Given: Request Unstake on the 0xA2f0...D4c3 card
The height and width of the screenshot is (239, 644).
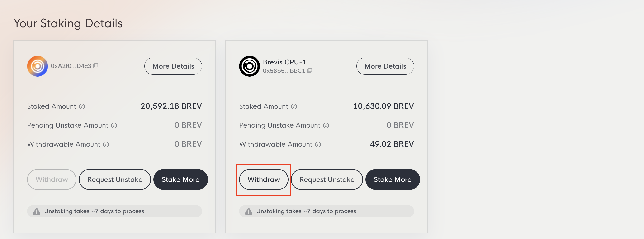Looking at the screenshot, I should tap(115, 179).
